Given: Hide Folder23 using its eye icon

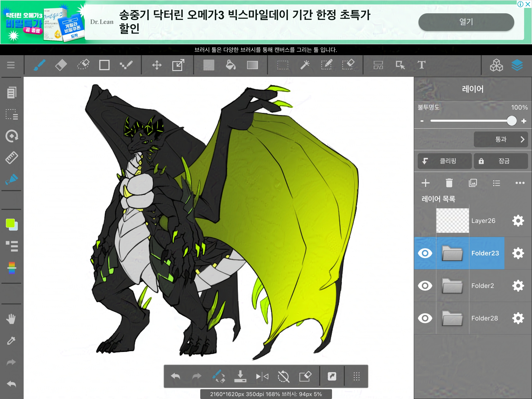Looking at the screenshot, I should (x=425, y=253).
